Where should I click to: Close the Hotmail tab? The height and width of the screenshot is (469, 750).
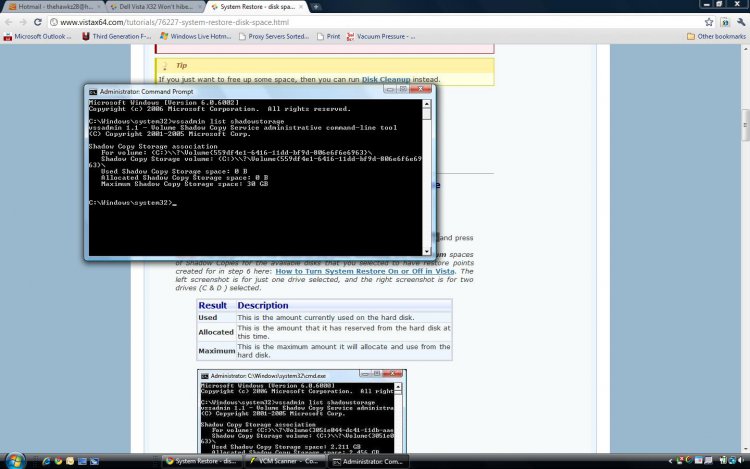tap(99, 7)
